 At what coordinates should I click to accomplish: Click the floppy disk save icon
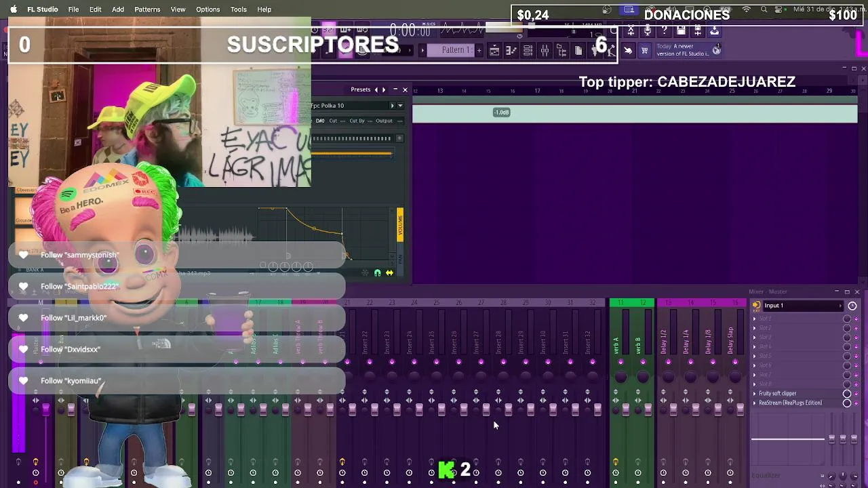(681, 30)
